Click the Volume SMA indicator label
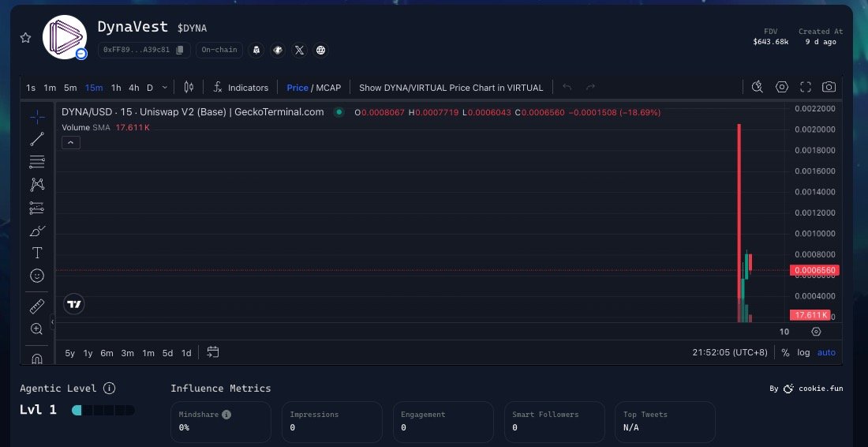 click(x=86, y=127)
